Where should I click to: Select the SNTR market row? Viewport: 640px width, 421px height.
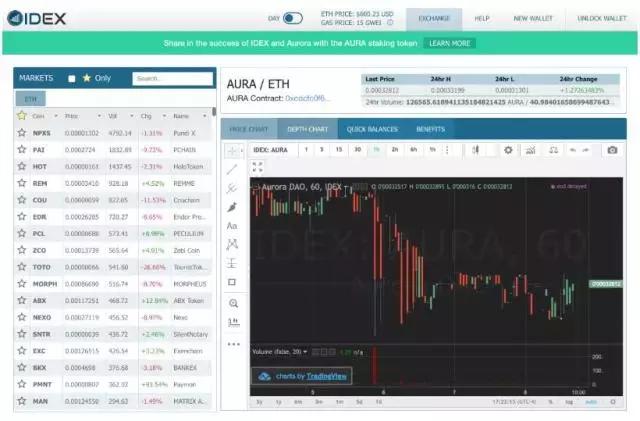point(113,334)
